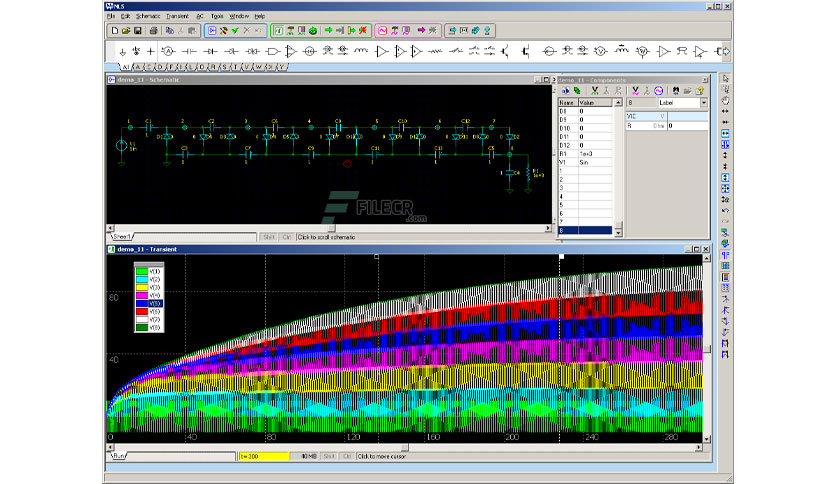836x484 pixels.
Task: Select the capacitor component symbol
Action: click(x=189, y=52)
